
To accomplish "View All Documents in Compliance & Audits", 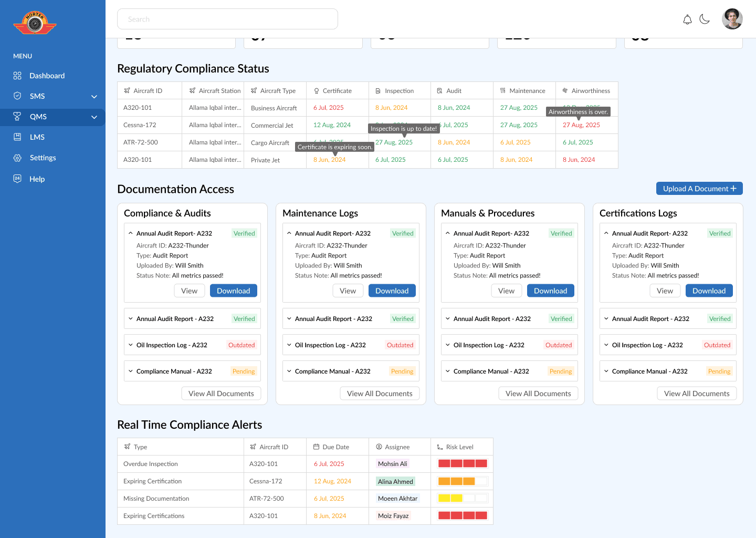I will (221, 394).
